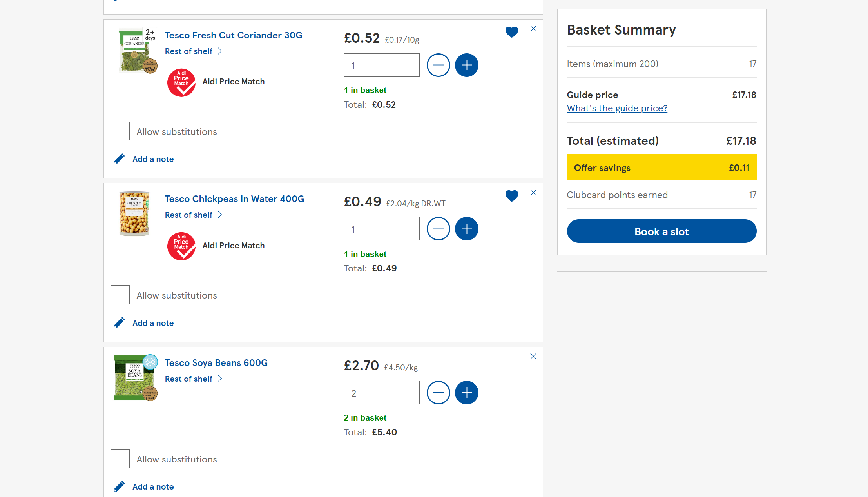This screenshot has height=497, width=868.
Task: Focus the Soya Beans quantity field
Action: point(381,393)
